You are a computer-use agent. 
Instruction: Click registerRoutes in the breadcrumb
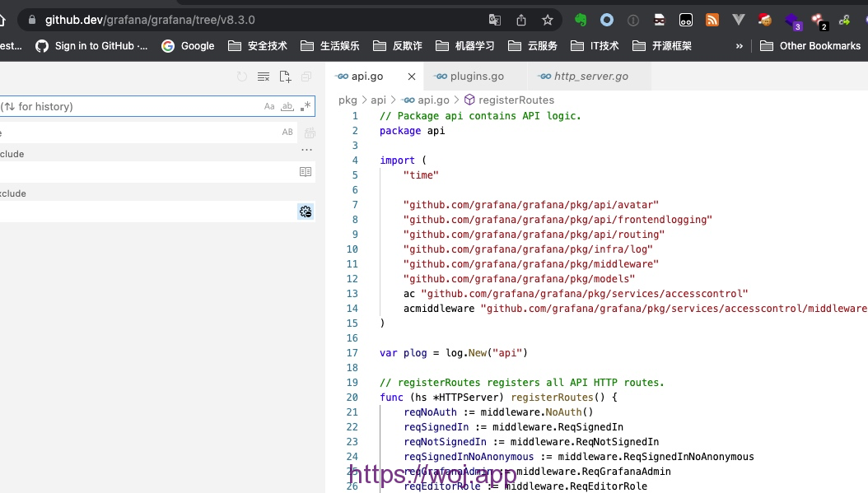(x=516, y=100)
